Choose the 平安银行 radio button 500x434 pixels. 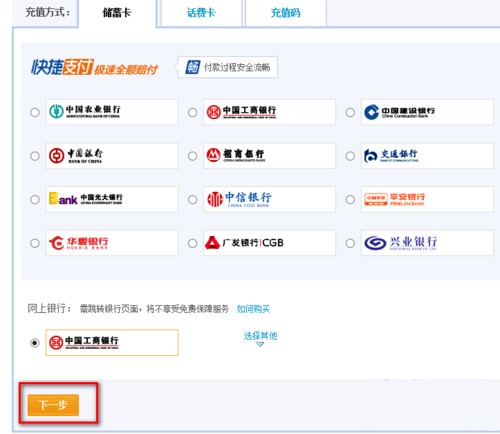(x=350, y=200)
